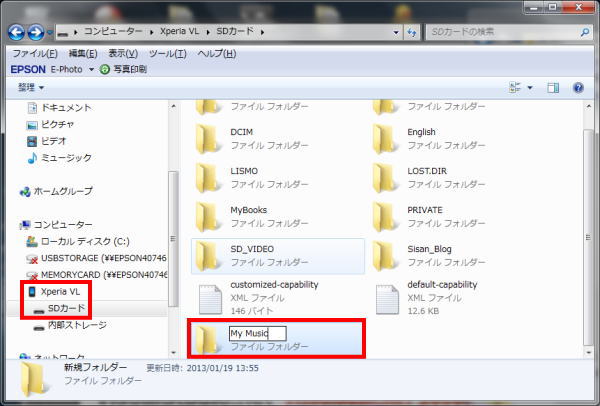The width and height of the screenshot is (600, 406).
Task: Change view with the view-mode icon
Action: point(515,88)
